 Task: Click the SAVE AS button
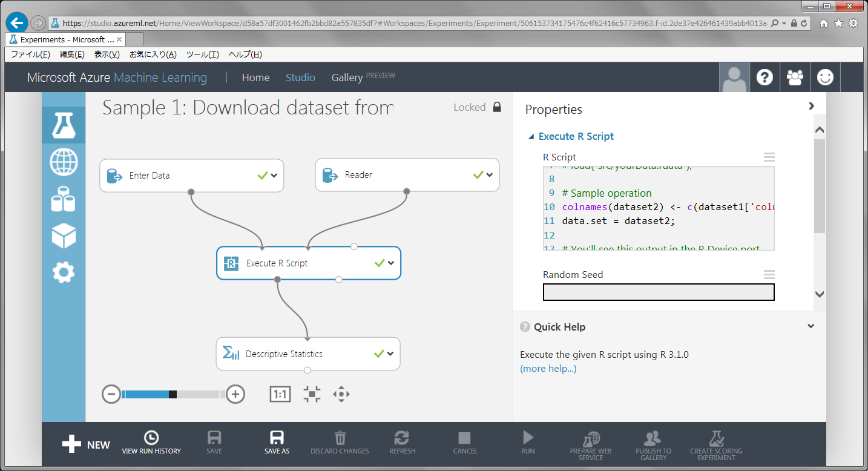(x=277, y=443)
